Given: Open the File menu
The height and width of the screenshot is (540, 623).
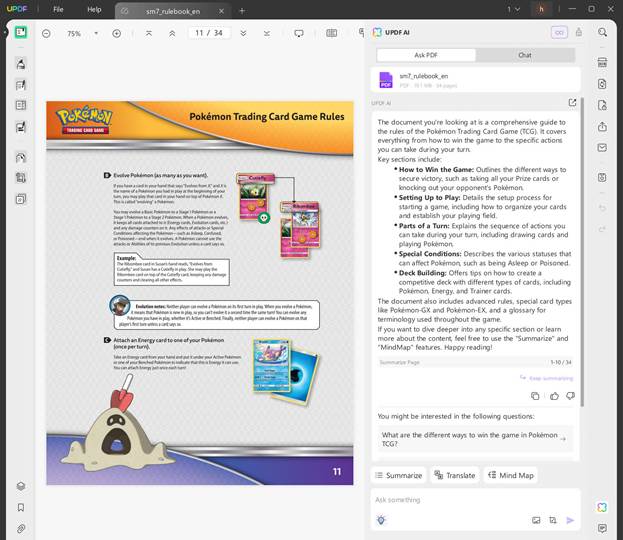Looking at the screenshot, I should pyautogui.click(x=58, y=9).
